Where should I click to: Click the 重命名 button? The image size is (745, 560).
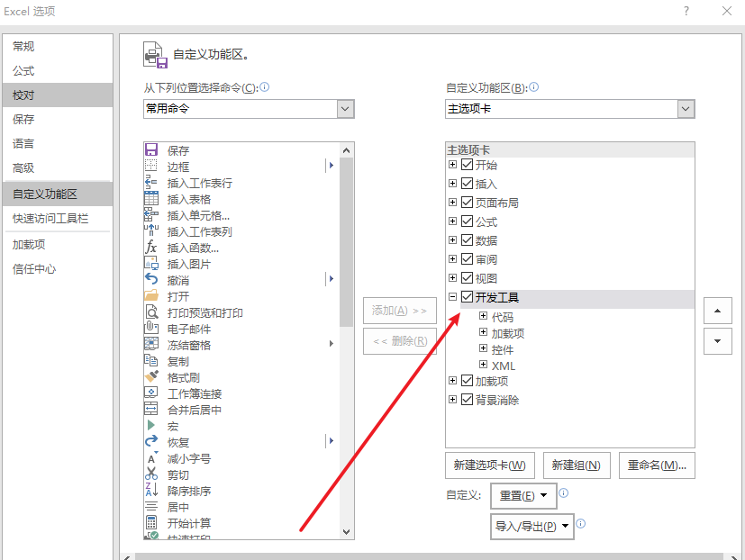[x=657, y=465]
